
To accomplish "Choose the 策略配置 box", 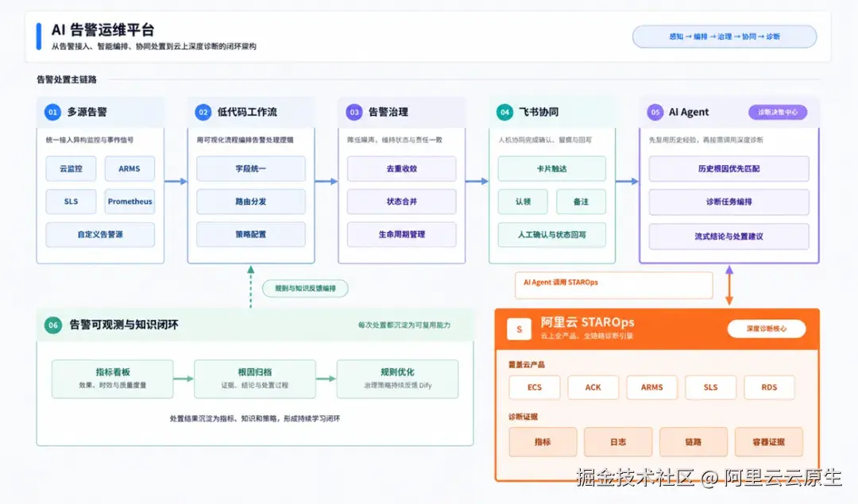I will [x=251, y=234].
